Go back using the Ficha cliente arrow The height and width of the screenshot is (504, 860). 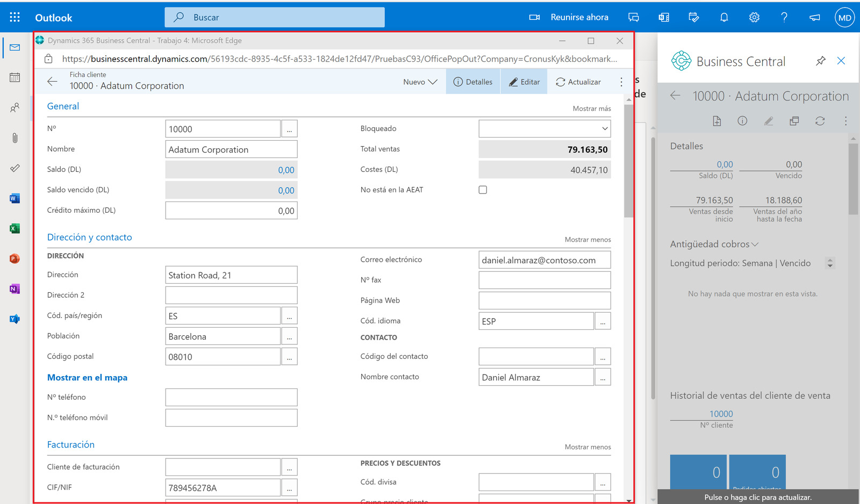52,82
